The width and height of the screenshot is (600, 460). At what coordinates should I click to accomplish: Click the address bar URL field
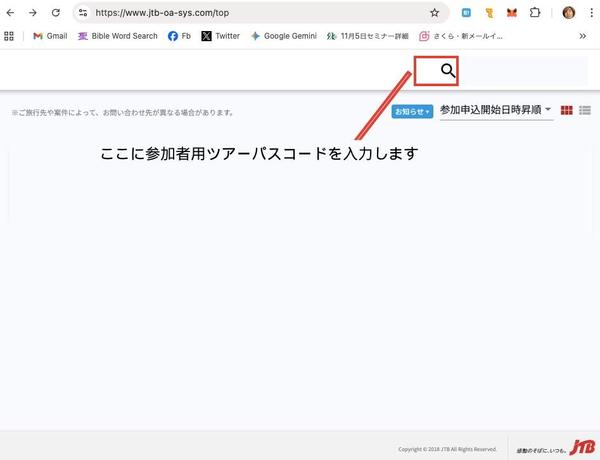pyautogui.click(x=250, y=13)
